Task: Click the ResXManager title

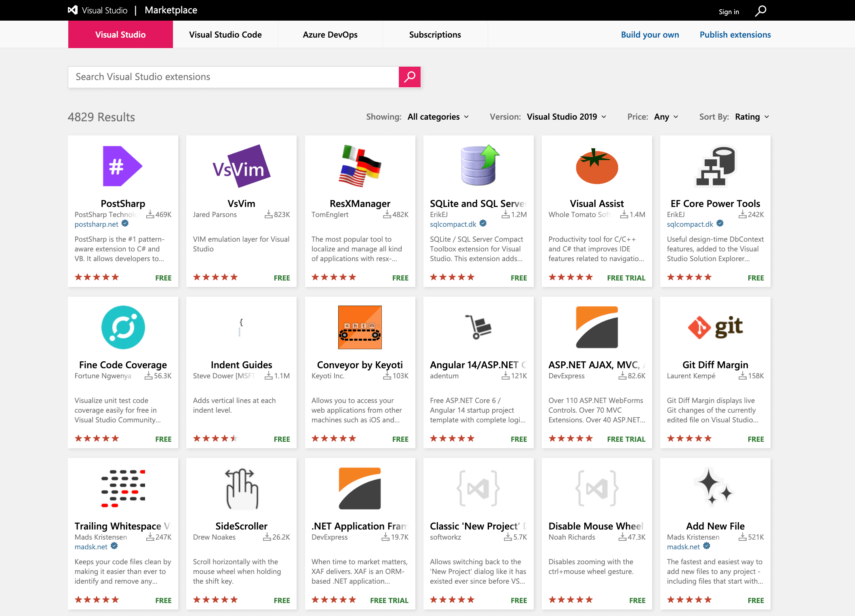Action: [x=360, y=204]
